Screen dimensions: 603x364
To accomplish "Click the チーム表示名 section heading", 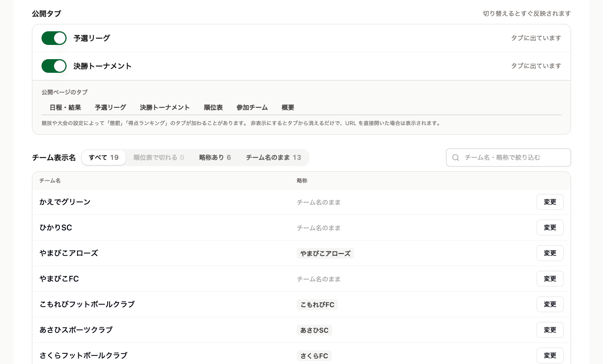I will pos(54,158).
